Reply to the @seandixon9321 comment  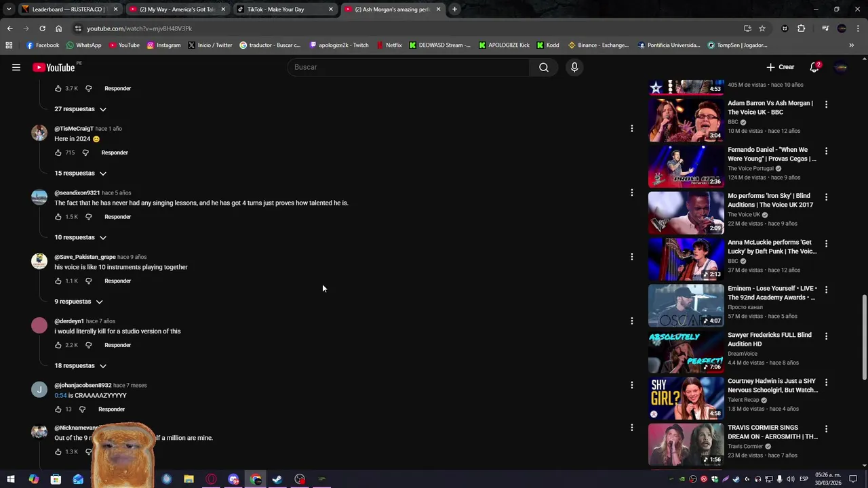117,217
